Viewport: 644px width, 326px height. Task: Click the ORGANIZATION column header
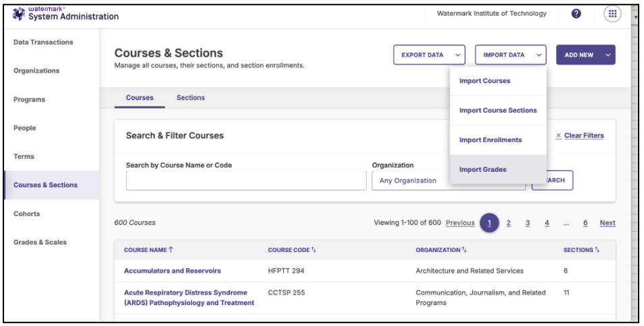click(438, 250)
